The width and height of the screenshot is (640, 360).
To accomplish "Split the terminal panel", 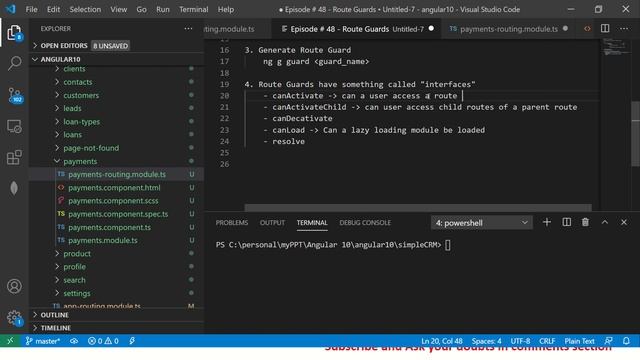I will (567, 222).
